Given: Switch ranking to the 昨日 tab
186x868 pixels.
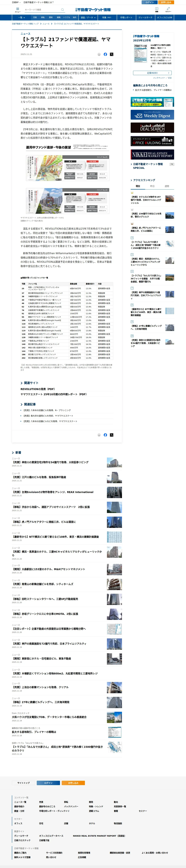Looking at the screenshot, I should pyautogui.click(x=152, y=186).
